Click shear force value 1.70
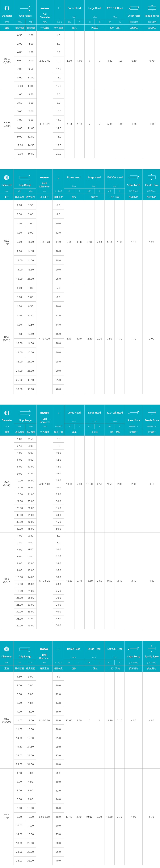The image size is (160, 868). (x=133, y=339)
